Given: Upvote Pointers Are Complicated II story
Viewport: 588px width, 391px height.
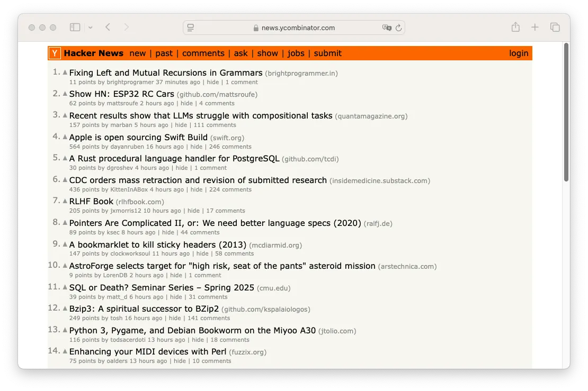Looking at the screenshot, I should tap(65, 223).
